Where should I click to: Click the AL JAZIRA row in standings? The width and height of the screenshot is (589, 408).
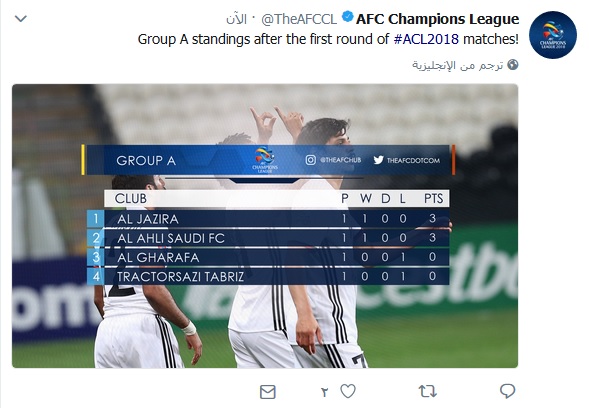point(268,219)
